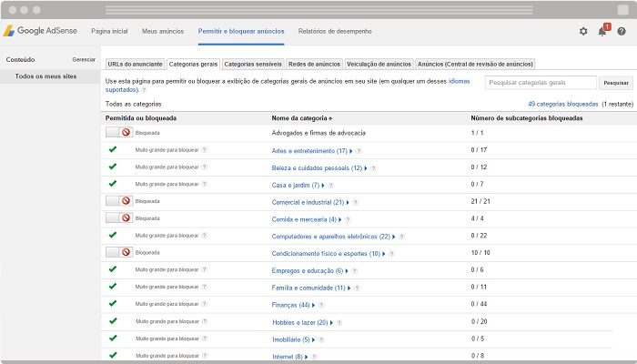The image size is (637, 364).
Task: Toggle block switch for Comercial e industrial
Action: coord(119,201)
